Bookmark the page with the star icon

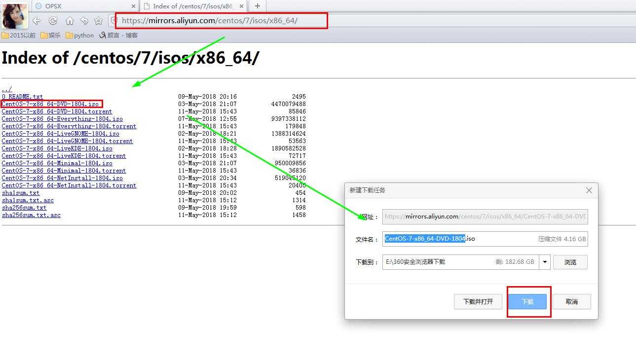click(x=98, y=21)
